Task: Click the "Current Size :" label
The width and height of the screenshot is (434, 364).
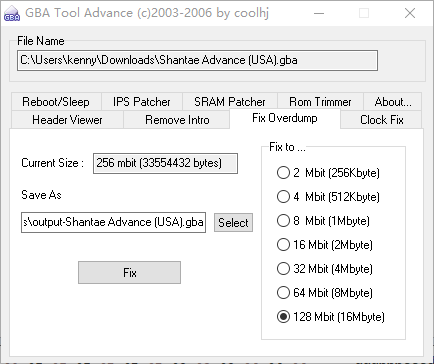Action: pyautogui.click(x=52, y=163)
